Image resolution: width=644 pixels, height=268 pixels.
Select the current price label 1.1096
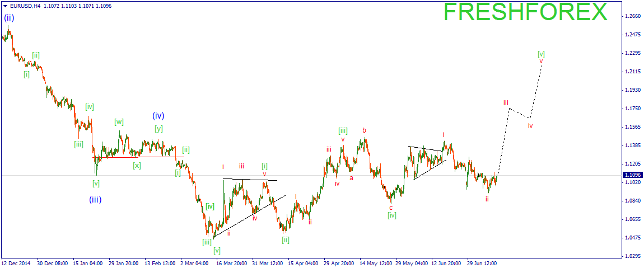pos(632,175)
